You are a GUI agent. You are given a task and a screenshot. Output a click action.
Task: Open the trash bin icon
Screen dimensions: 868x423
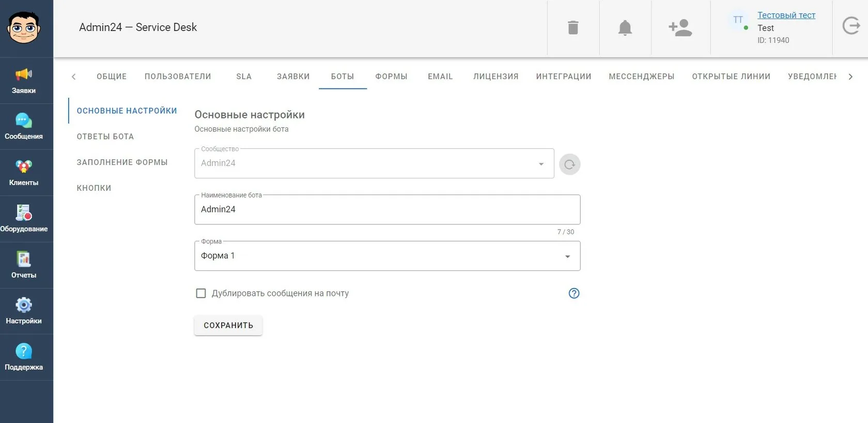[573, 27]
